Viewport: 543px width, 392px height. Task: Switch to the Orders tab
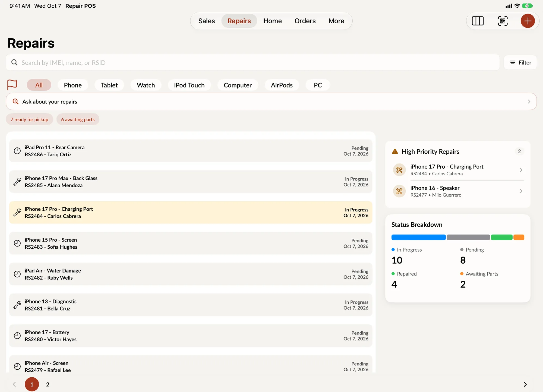pyautogui.click(x=305, y=21)
